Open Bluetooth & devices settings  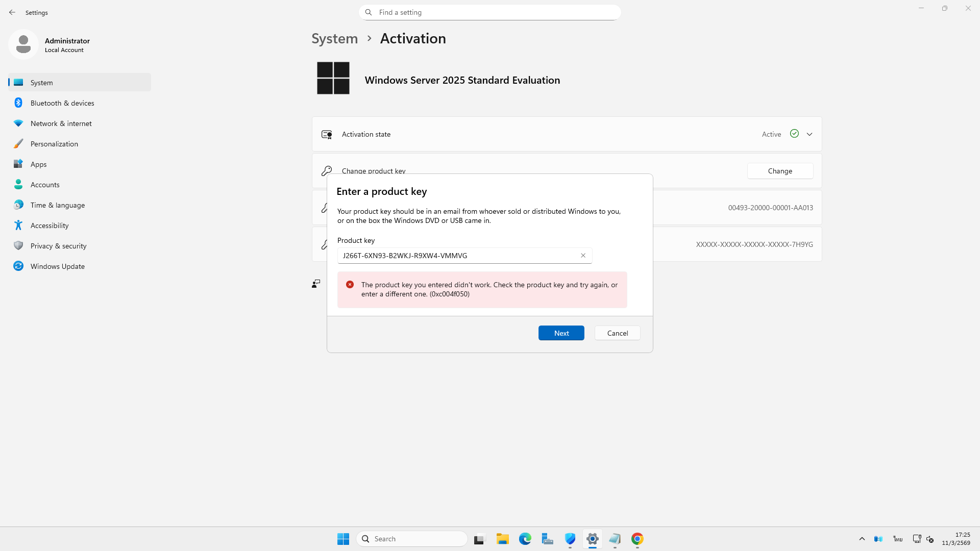coord(62,103)
